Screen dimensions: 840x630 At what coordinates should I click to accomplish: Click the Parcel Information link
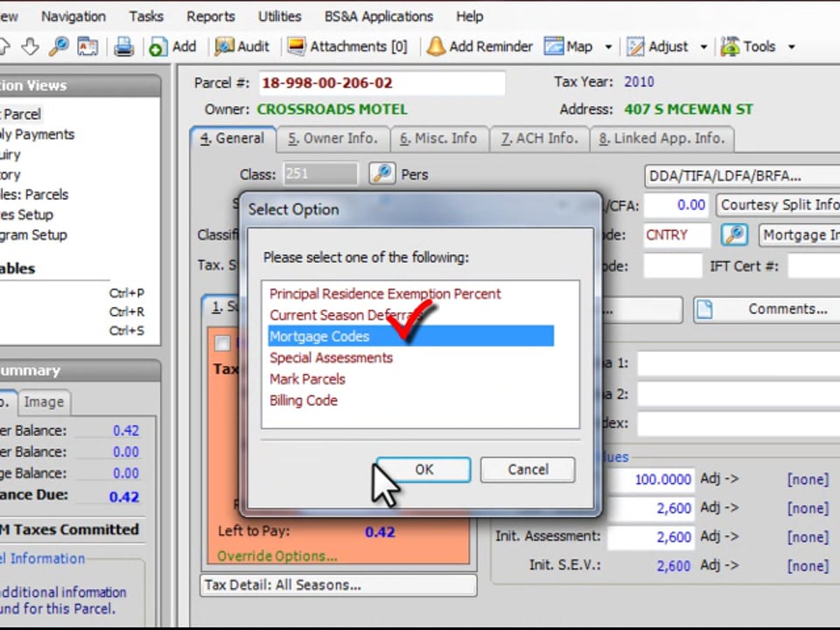[42, 558]
